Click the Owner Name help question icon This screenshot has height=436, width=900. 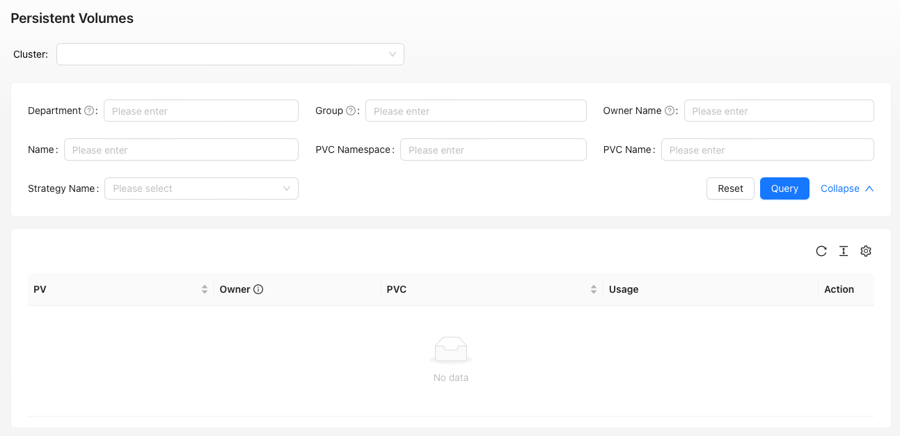[669, 111]
